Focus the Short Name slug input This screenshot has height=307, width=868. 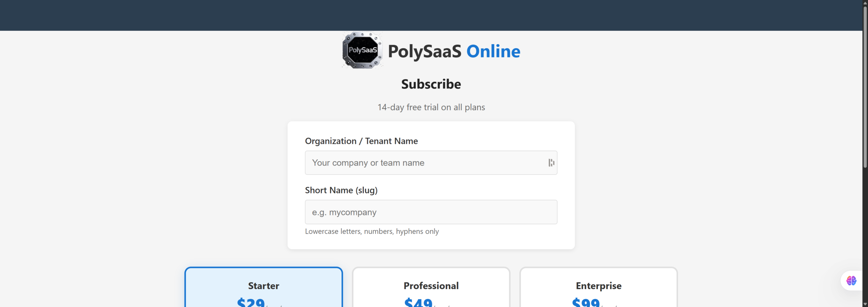tap(431, 212)
